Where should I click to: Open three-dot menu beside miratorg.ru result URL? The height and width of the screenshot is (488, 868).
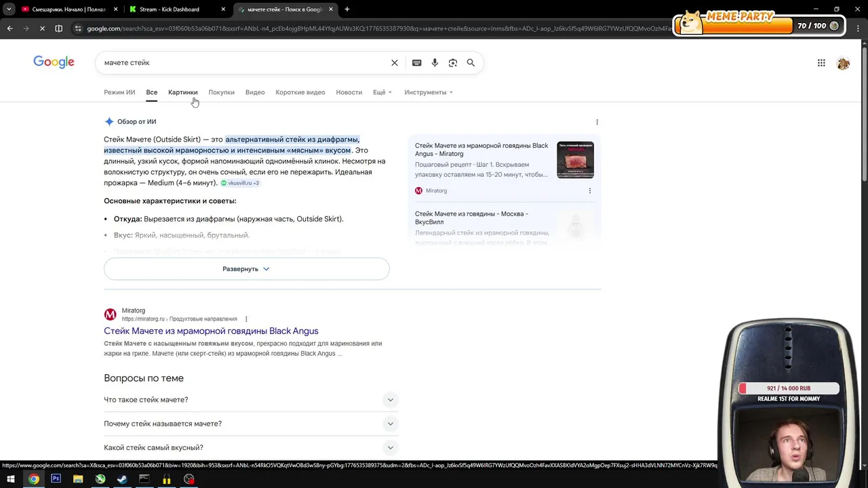246,319
